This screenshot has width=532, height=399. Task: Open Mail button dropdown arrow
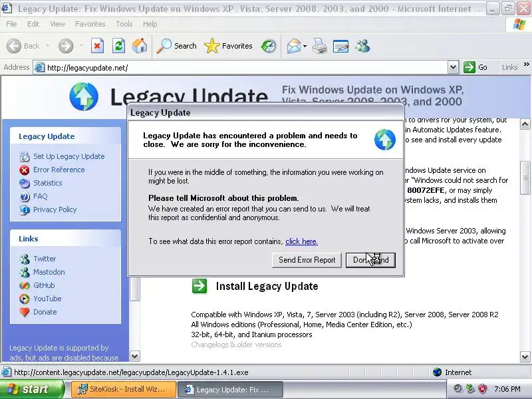305,46
